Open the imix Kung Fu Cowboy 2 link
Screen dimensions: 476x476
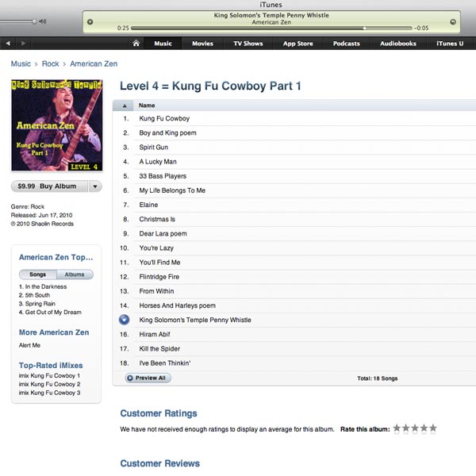tap(49, 384)
